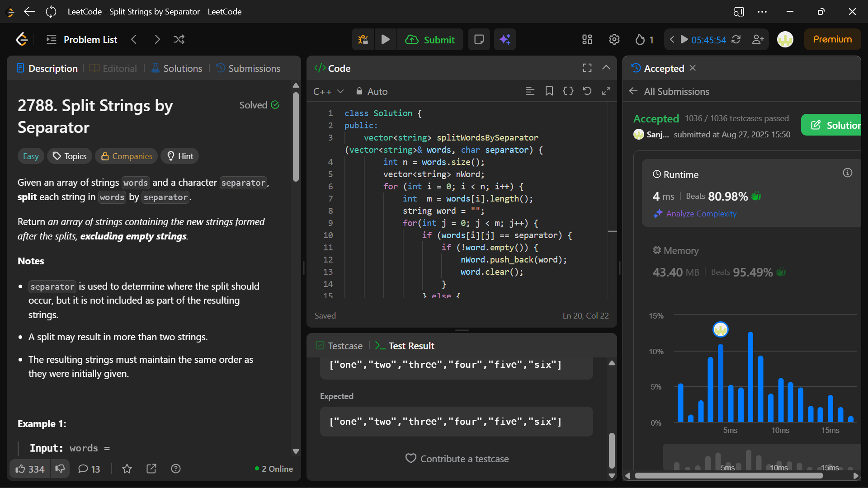Click the horizontal scrollbar in Accepted panel
This screenshot has width=868, height=488.
(728, 475)
